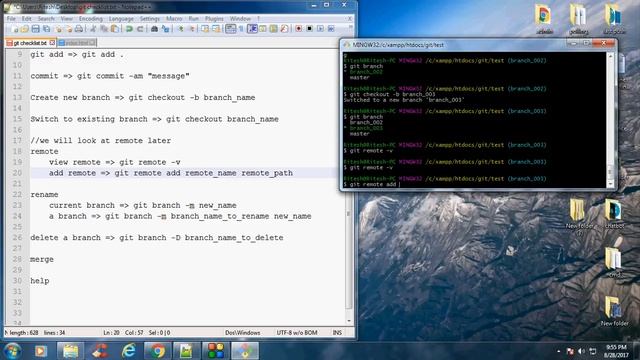Select the git checklist.txt tab
The width and height of the screenshot is (640, 360).
(30, 42)
